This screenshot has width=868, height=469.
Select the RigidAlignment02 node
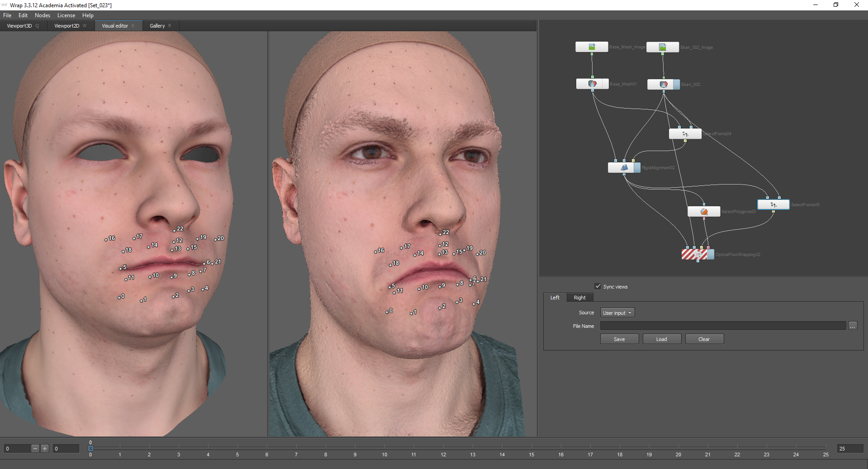click(x=624, y=168)
